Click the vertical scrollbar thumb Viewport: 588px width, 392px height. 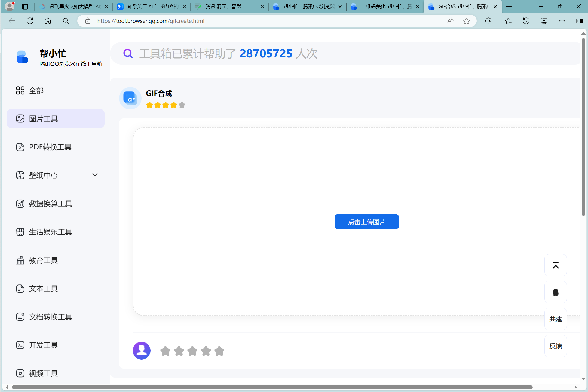(583, 127)
